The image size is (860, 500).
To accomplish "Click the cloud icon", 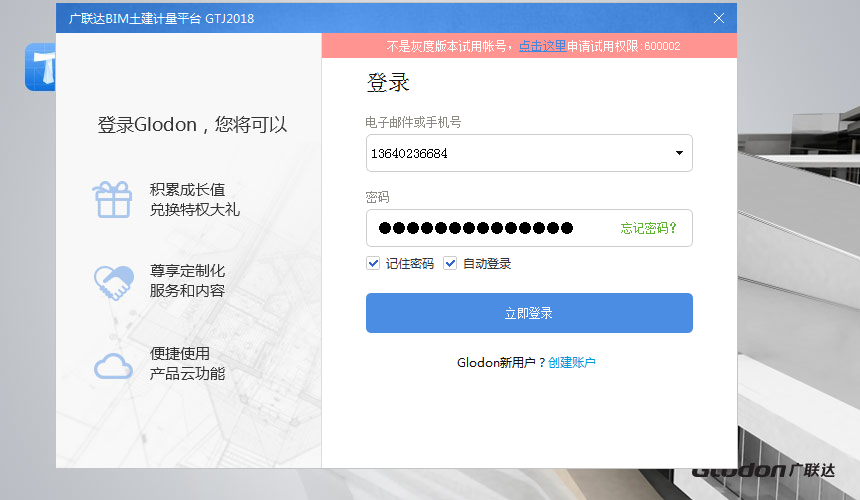I will tap(114, 366).
